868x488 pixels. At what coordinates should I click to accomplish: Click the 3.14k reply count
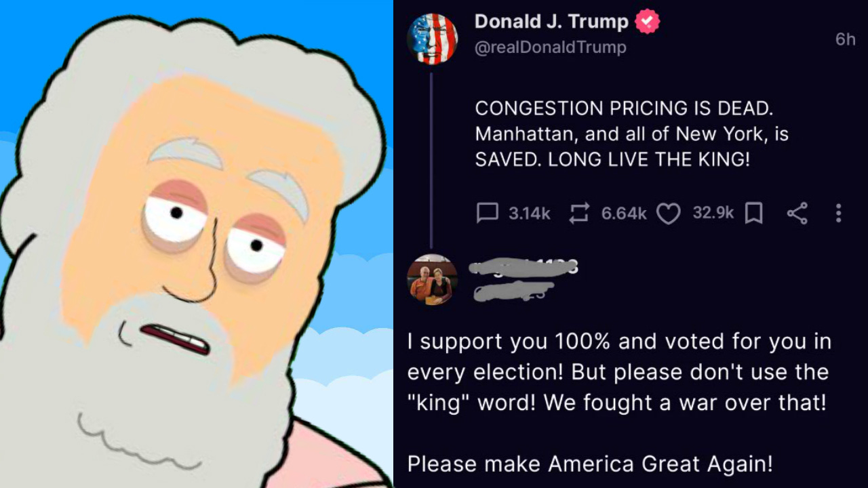point(529,213)
